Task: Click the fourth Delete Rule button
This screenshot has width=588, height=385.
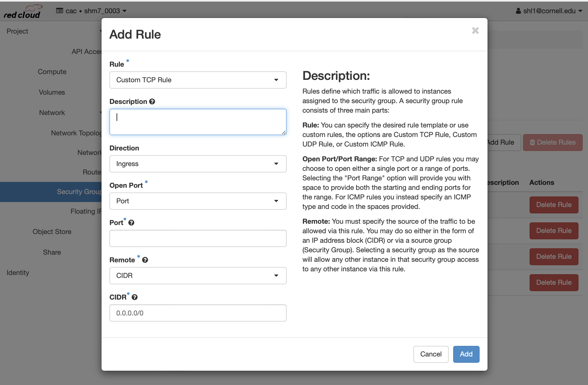Action: pyautogui.click(x=554, y=282)
